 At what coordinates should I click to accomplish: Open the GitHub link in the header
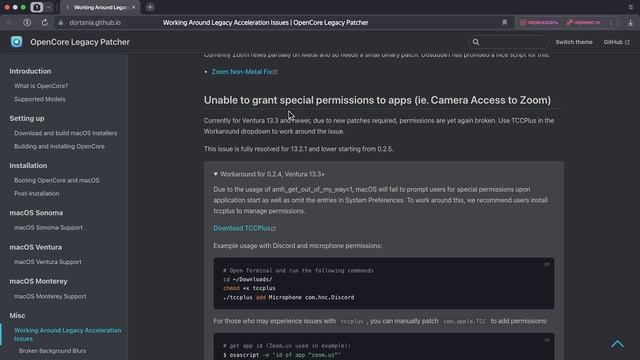point(616,42)
